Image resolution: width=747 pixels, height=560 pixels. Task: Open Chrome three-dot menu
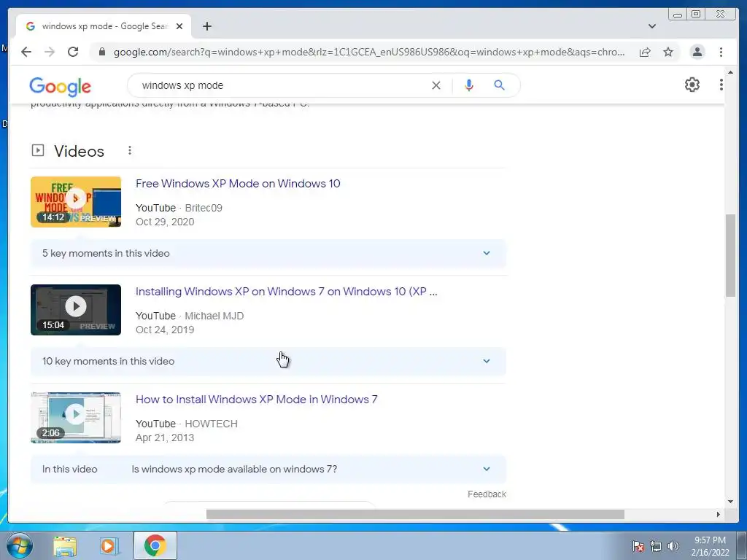(721, 52)
